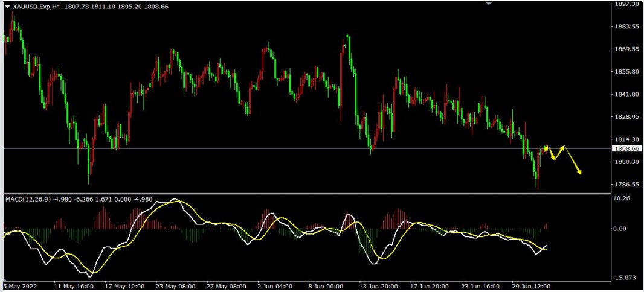Click the 17 Jun 20:00 time label
644x292 pixels.
(x=430, y=286)
